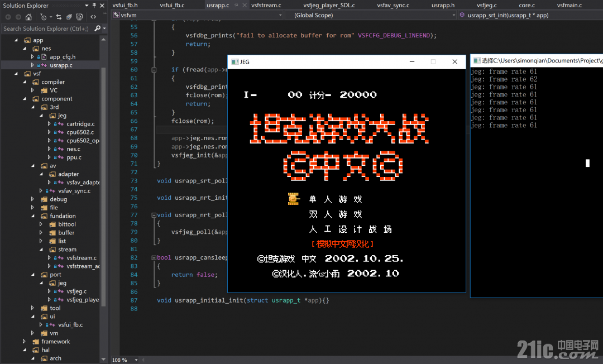Select vsfstream.c in Solution Explorer tree

(82, 257)
